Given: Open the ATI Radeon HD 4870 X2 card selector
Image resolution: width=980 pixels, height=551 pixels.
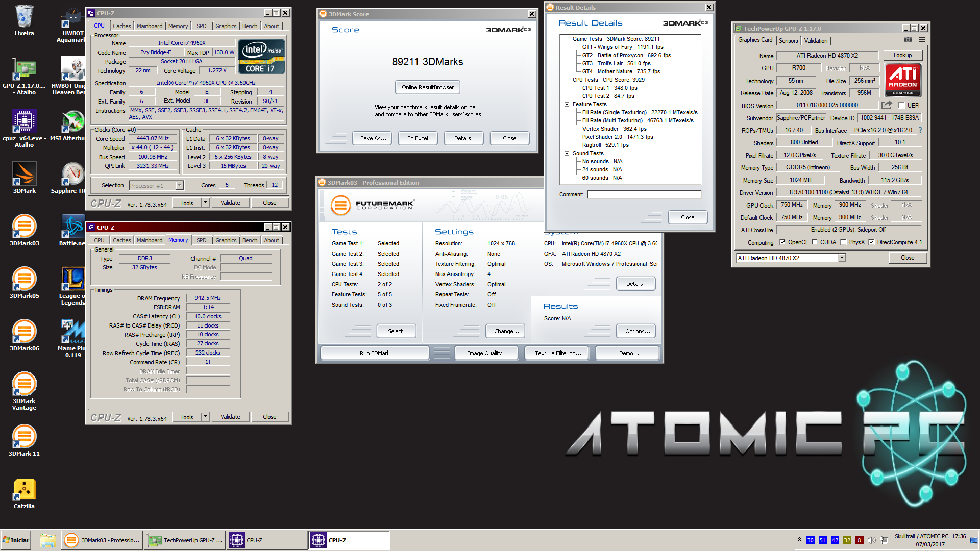Looking at the screenshot, I should tap(791, 258).
